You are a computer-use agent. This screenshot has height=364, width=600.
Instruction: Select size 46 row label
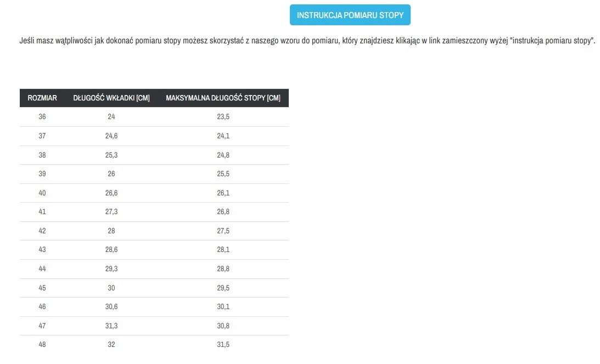pyautogui.click(x=42, y=307)
